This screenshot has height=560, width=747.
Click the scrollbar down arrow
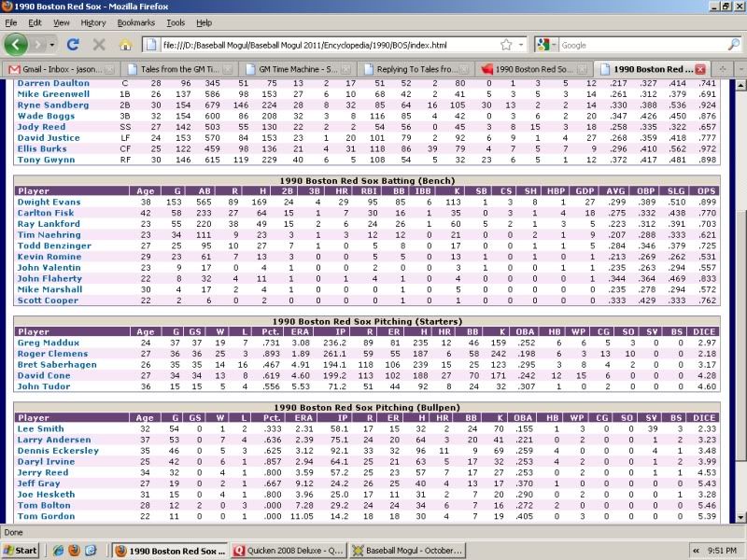coord(740,517)
